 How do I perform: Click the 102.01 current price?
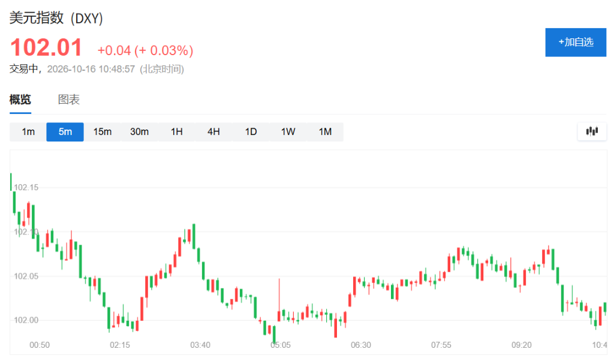tap(46, 47)
